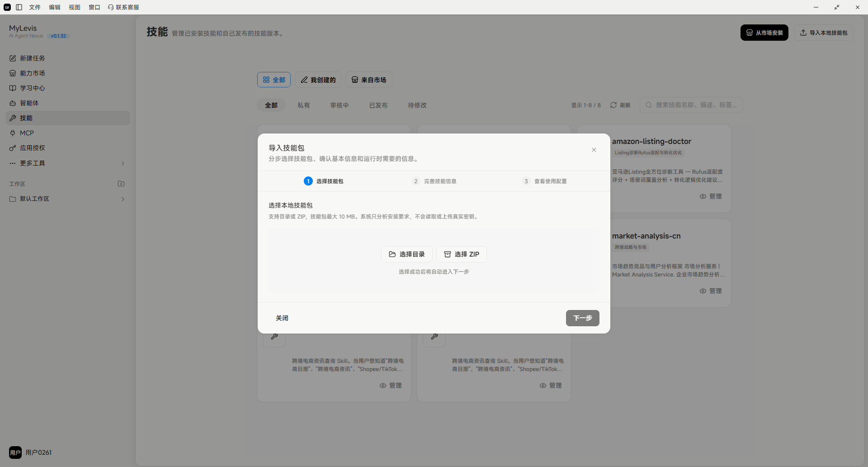Click the MyLevis app logo icon
868x467 pixels.
[x=7, y=7]
